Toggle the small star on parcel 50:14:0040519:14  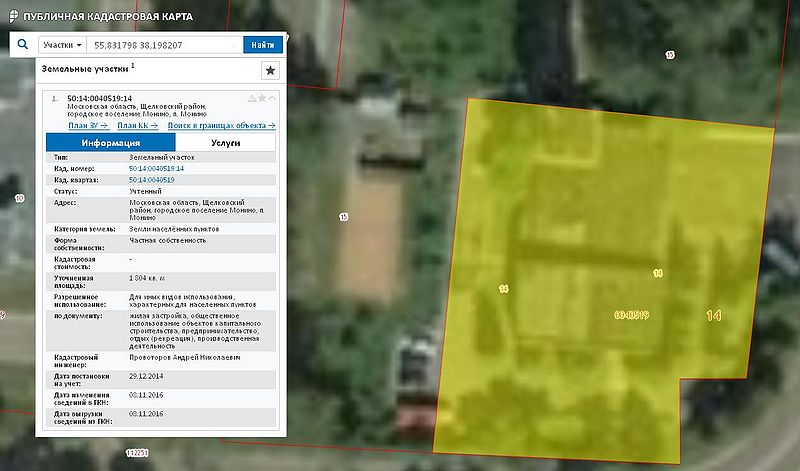(261, 98)
